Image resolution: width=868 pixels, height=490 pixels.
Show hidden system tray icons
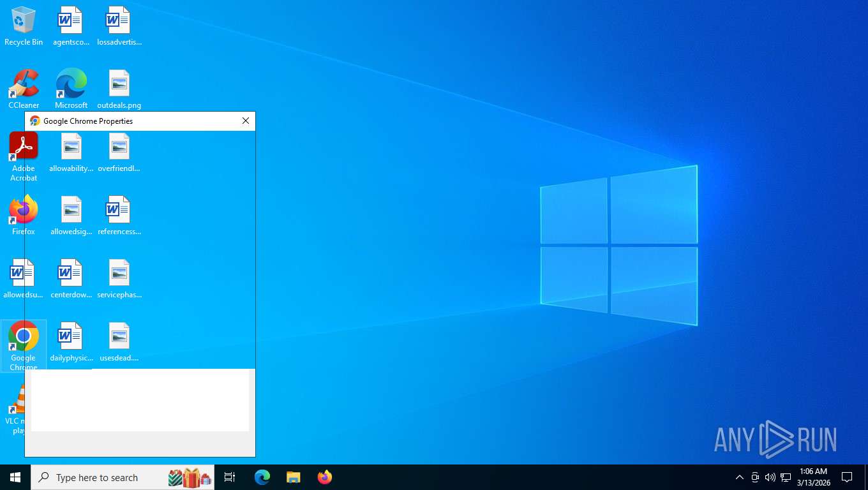pos(739,477)
